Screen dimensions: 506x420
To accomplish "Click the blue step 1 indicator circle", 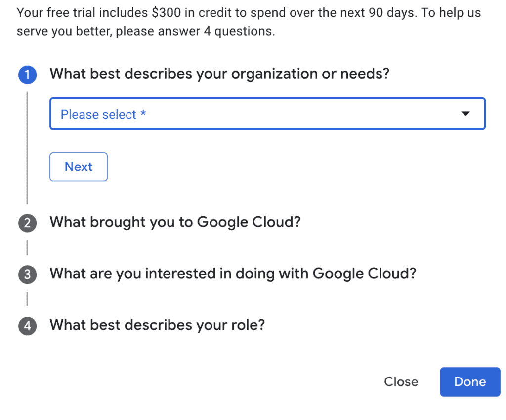I will [x=27, y=75].
